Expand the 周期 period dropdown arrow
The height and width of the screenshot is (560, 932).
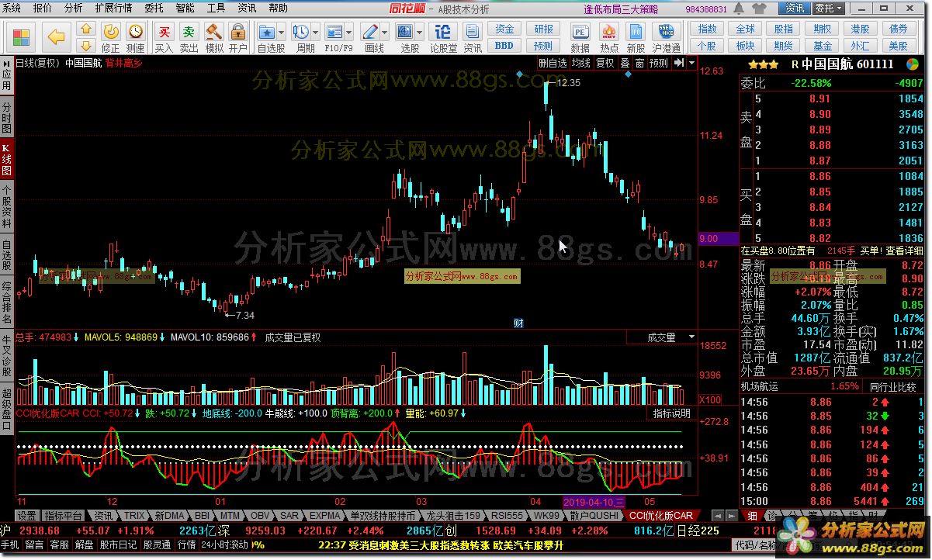pyautogui.click(x=315, y=32)
